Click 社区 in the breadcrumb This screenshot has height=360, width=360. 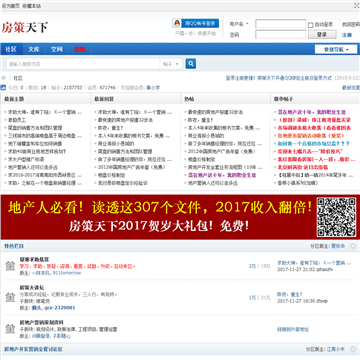click(x=18, y=78)
